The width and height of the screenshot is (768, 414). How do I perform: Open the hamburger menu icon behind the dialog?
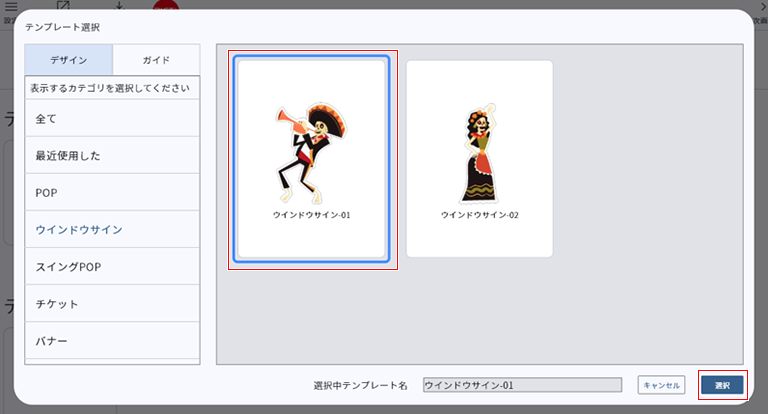pos(12,5)
